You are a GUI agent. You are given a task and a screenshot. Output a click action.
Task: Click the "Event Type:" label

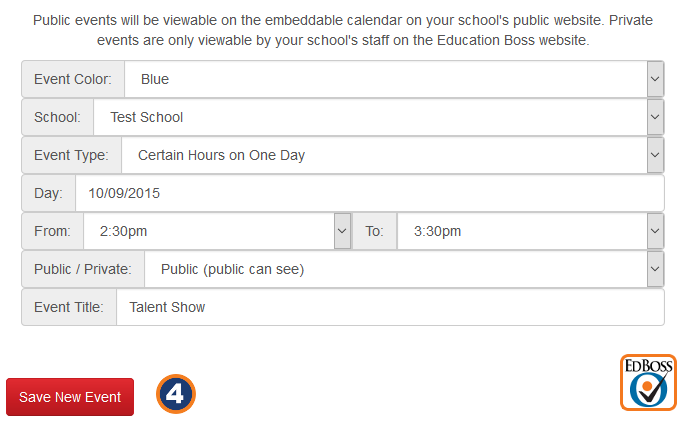click(x=71, y=155)
